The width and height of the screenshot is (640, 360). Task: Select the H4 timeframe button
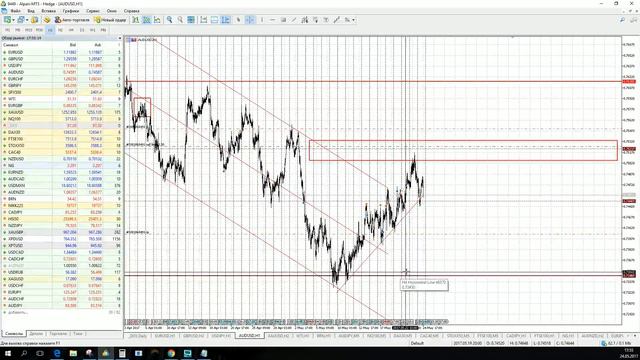click(71, 30)
